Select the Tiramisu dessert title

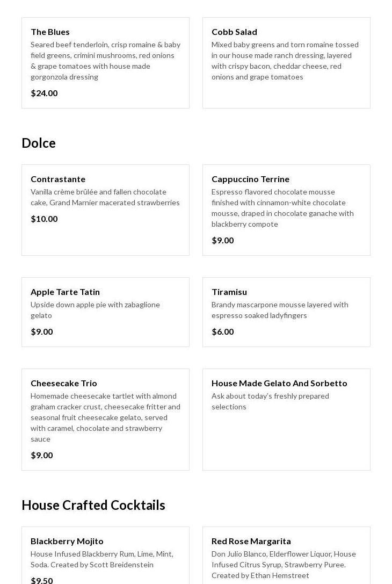point(229,292)
